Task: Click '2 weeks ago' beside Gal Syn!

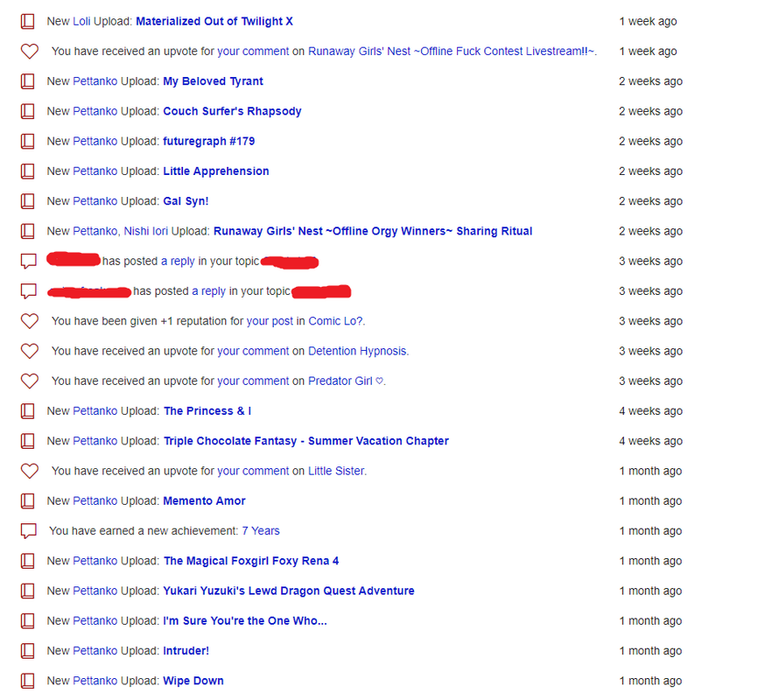Action: [650, 201]
